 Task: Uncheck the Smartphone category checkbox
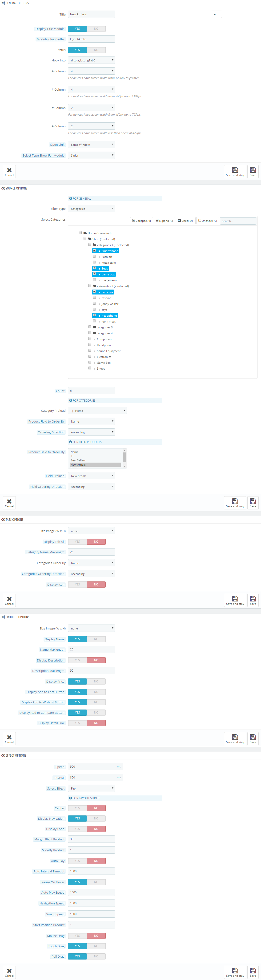point(94,250)
